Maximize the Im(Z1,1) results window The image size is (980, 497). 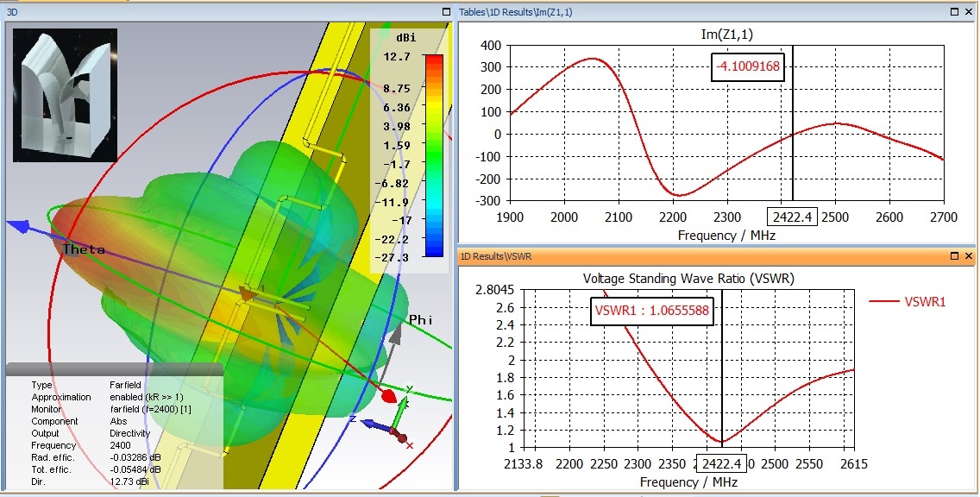click(x=954, y=12)
